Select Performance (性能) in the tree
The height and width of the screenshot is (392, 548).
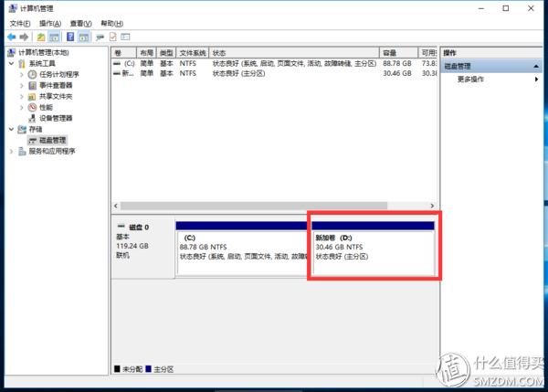tap(46, 107)
